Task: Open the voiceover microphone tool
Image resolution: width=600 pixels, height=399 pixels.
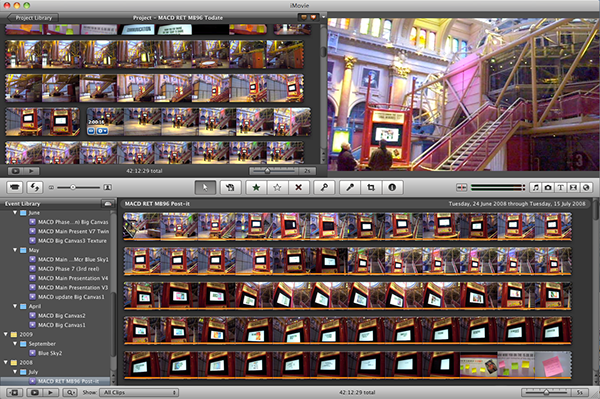Action: pyautogui.click(x=350, y=187)
